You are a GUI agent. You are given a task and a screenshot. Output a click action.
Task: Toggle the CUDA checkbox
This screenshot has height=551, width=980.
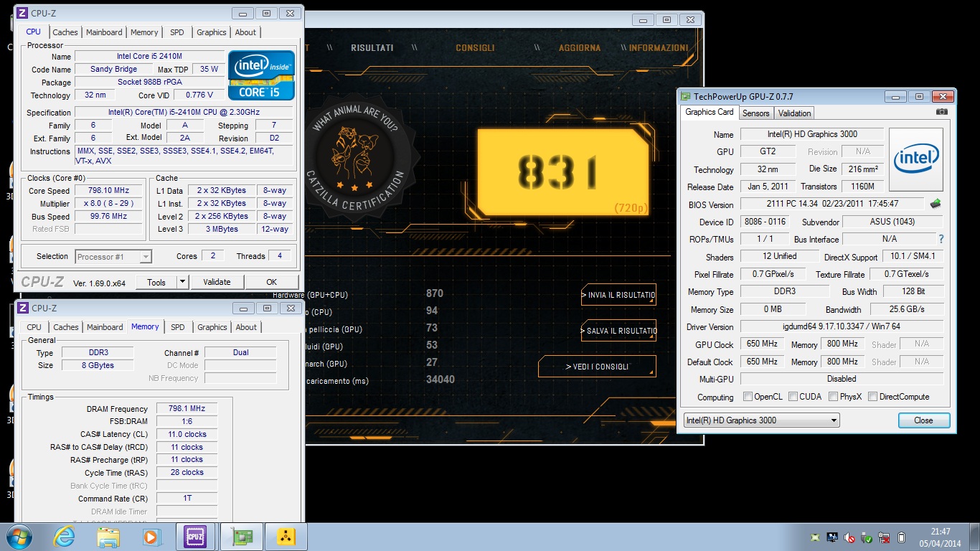[x=793, y=396]
